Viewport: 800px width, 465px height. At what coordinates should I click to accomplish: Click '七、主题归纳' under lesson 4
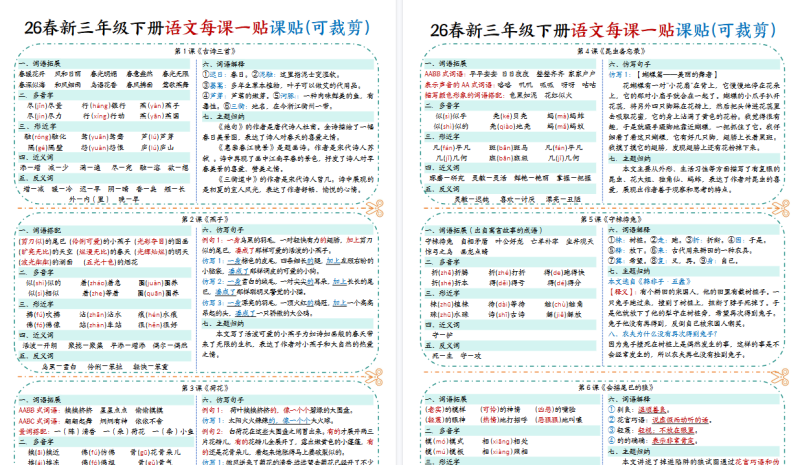pos(630,159)
